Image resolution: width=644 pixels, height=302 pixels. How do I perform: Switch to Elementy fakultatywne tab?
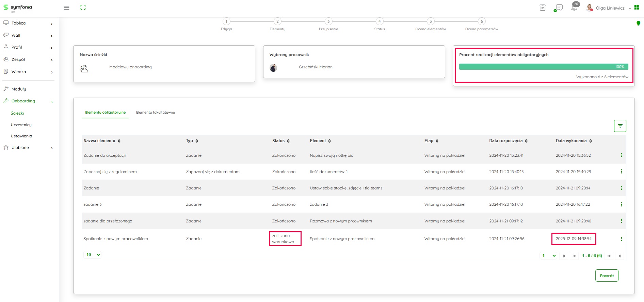coord(155,113)
